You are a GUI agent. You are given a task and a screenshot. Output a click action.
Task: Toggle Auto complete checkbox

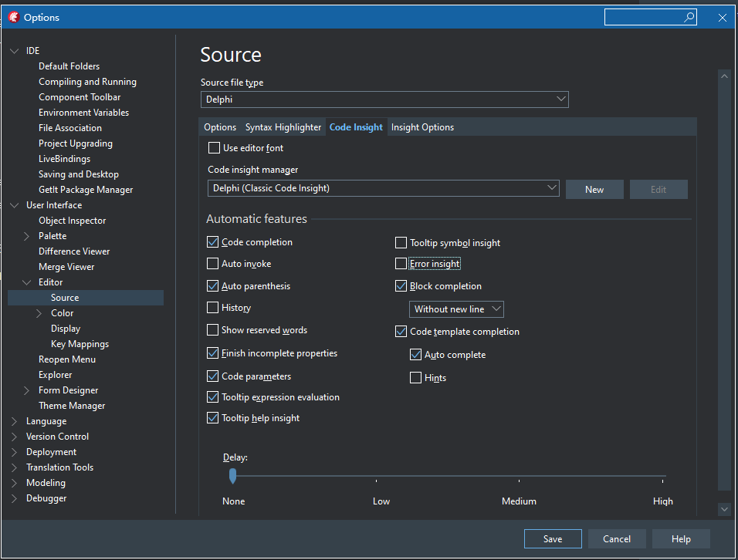tap(415, 355)
